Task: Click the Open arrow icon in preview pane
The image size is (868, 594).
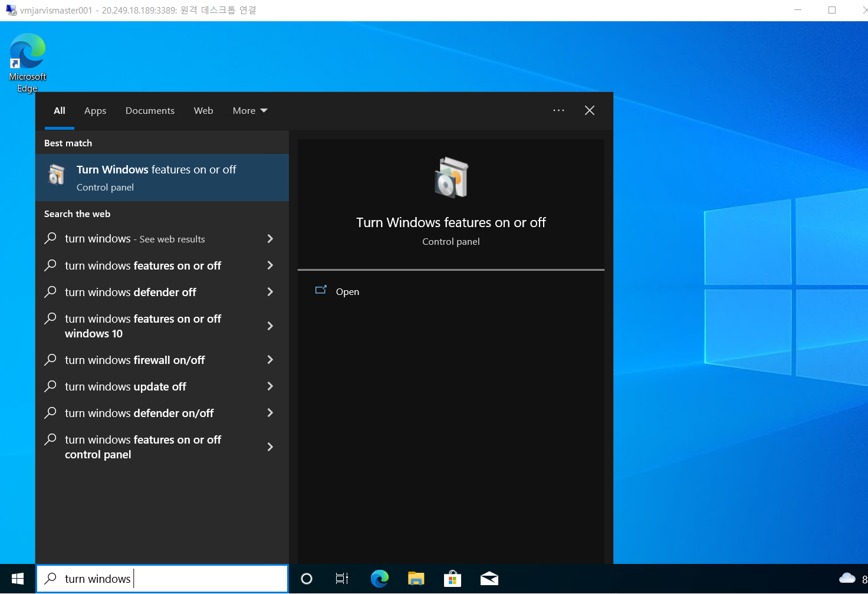Action: [x=321, y=290]
